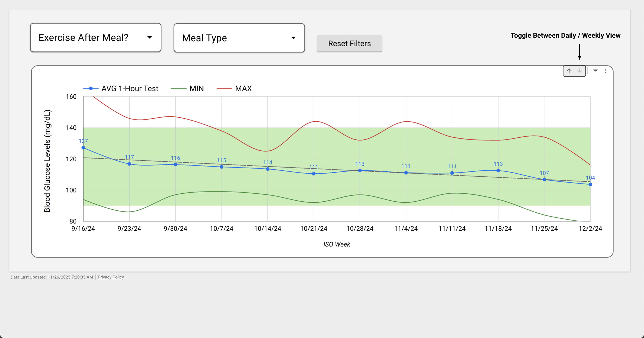Click the 113 data point on 11/18/24

click(x=498, y=170)
